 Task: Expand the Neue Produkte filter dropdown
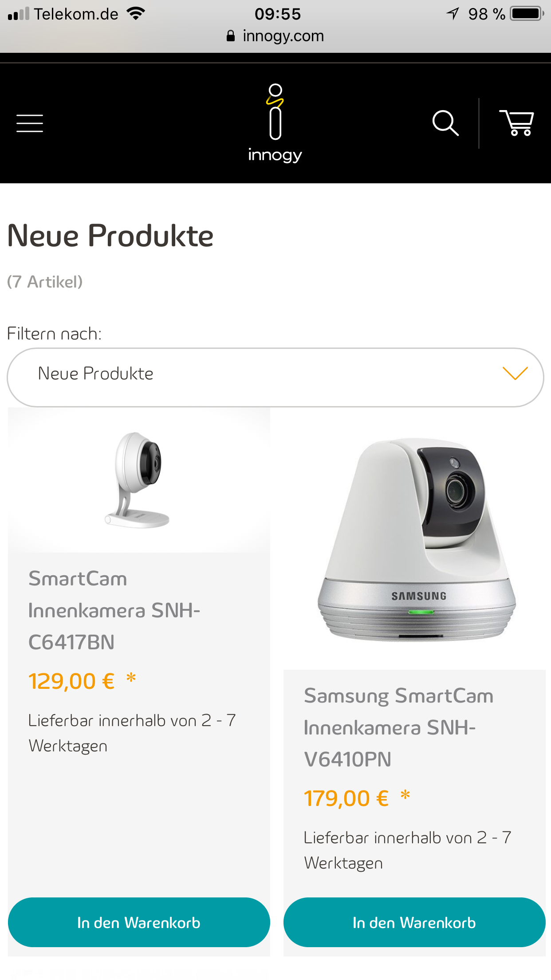click(275, 377)
